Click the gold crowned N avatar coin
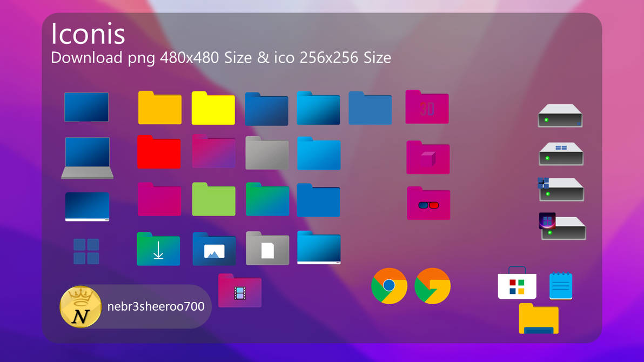 point(81,306)
